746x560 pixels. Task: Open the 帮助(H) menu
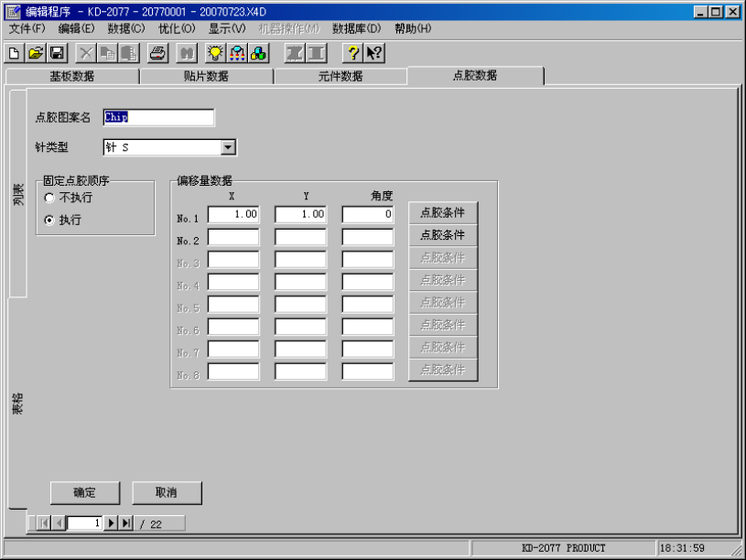click(x=413, y=28)
